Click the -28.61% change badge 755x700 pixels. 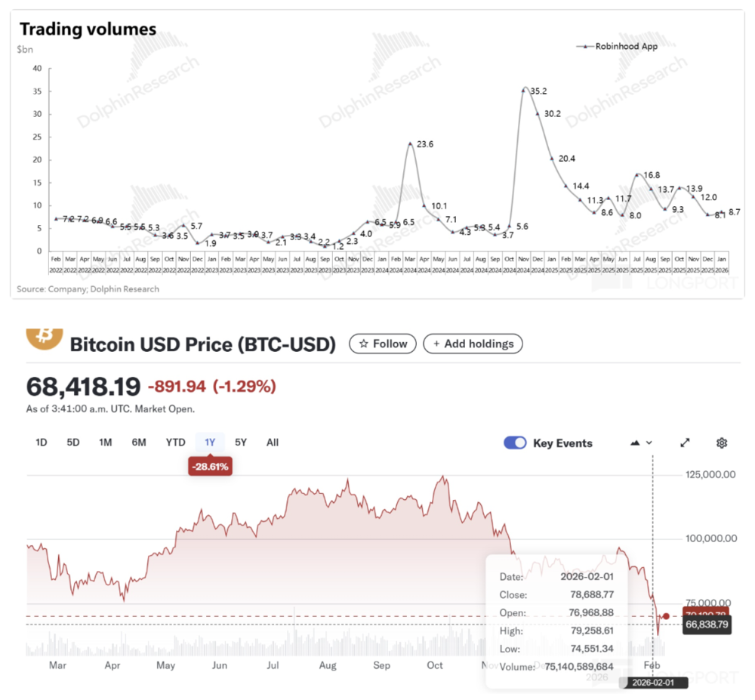coord(209,467)
